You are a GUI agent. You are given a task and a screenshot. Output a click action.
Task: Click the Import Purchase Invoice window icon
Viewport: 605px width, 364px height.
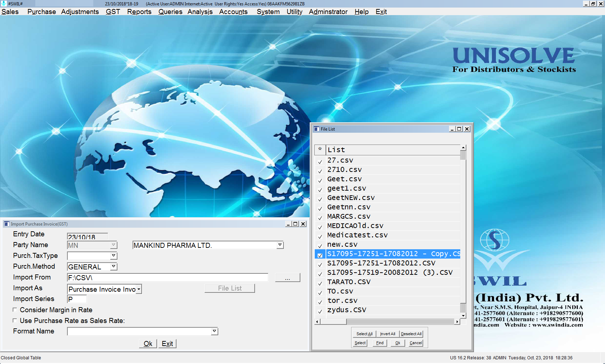click(6, 224)
